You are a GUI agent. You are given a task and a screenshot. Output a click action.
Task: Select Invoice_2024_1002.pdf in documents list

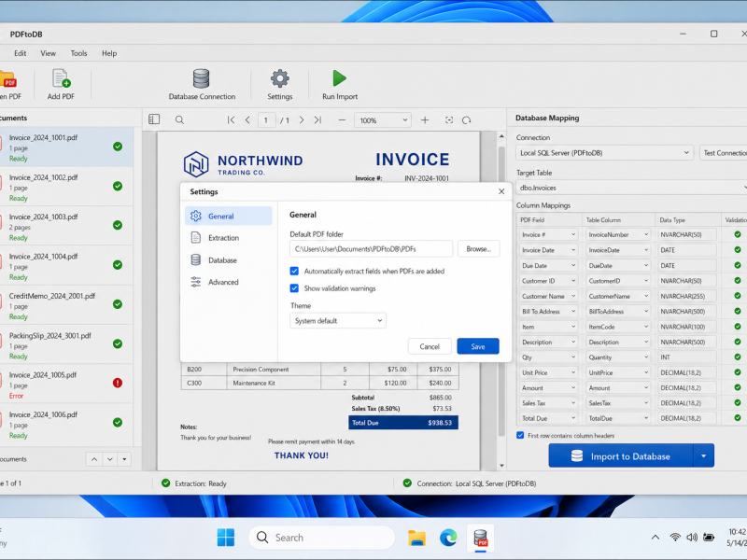click(x=66, y=187)
